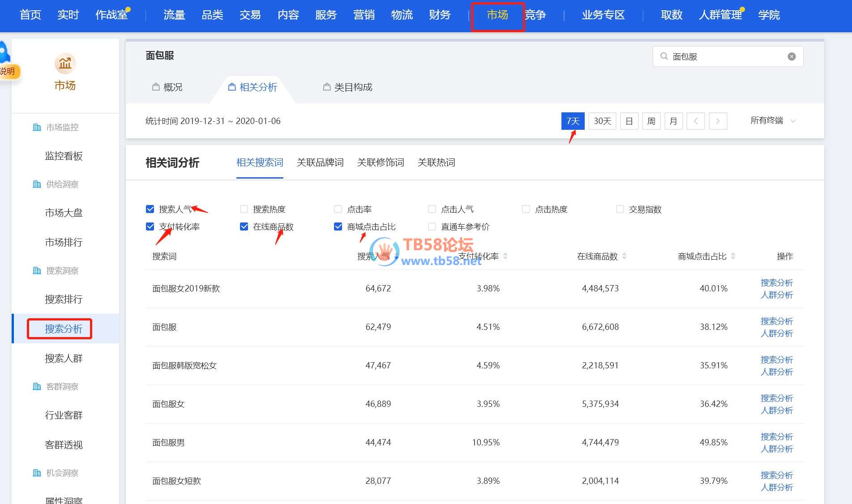Image resolution: width=852 pixels, height=504 pixels.
Task: Click the bag icon beside 相关分析
Action: click(x=232, y=87)
